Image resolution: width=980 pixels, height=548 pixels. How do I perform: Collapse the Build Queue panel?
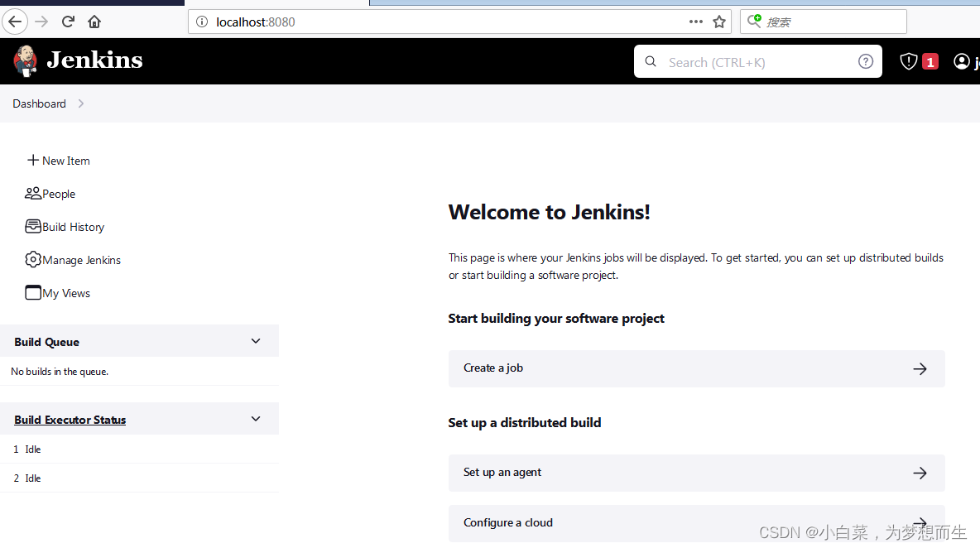[x=256, y=341]
